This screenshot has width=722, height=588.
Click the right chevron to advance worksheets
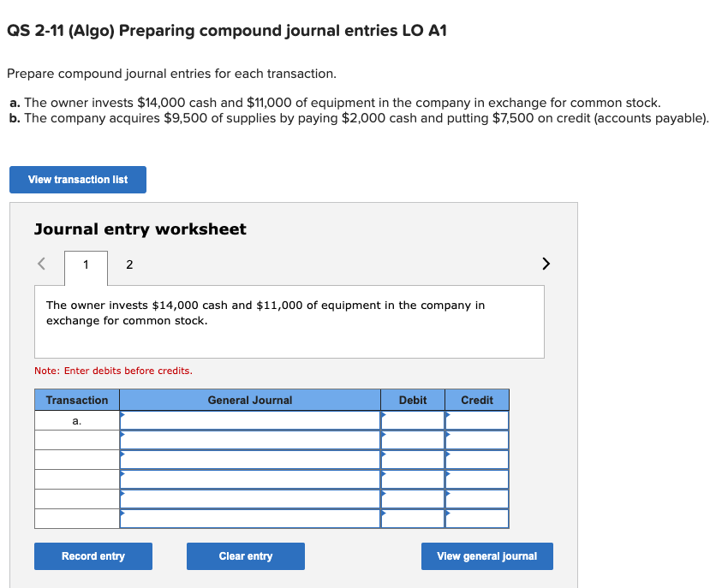(546, 264)
